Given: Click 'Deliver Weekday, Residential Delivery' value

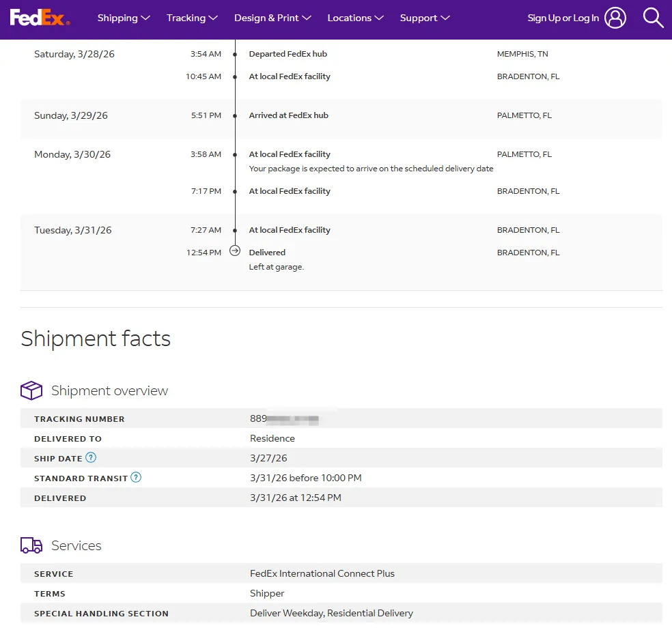Looking at the screenshot, I should tap(331, 614).
